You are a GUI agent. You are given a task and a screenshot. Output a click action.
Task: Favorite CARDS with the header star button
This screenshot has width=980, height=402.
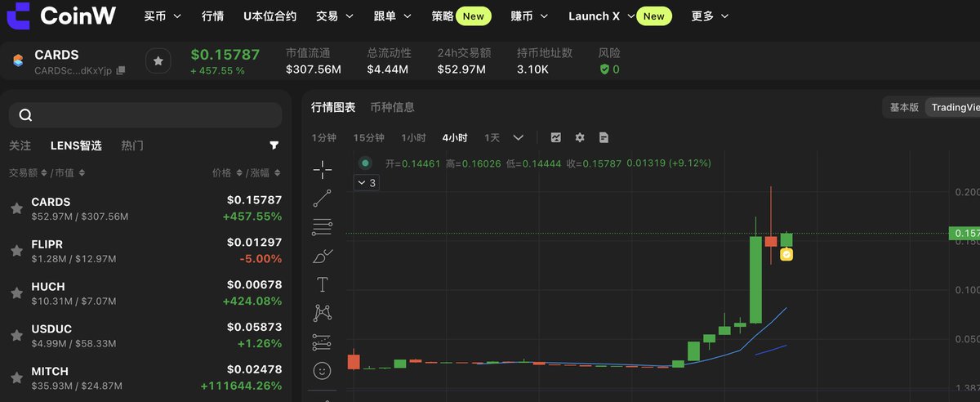point(158,61)
